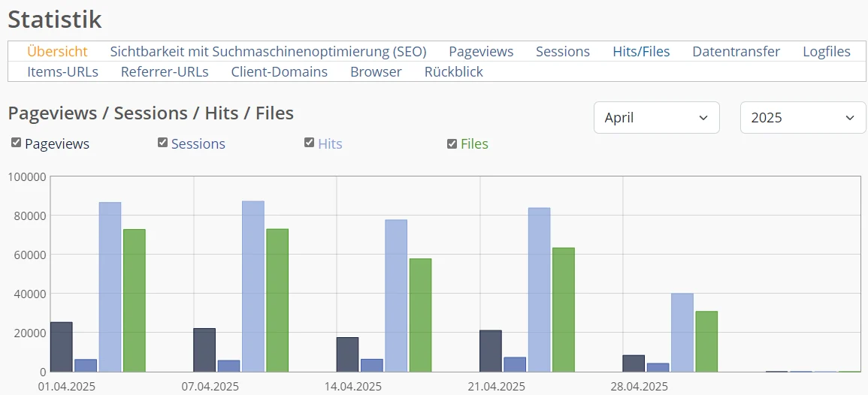Image resolution: width=868 pixels, height=395 pixels.
Task: Click the Hits bar for 01.04.2025
Action: [110, 287]
